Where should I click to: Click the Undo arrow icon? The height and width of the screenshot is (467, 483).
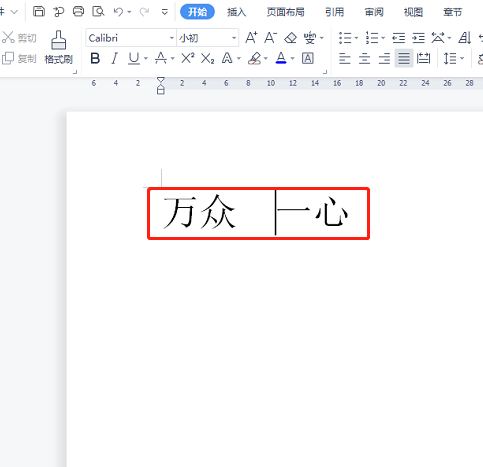click(118, 12)
